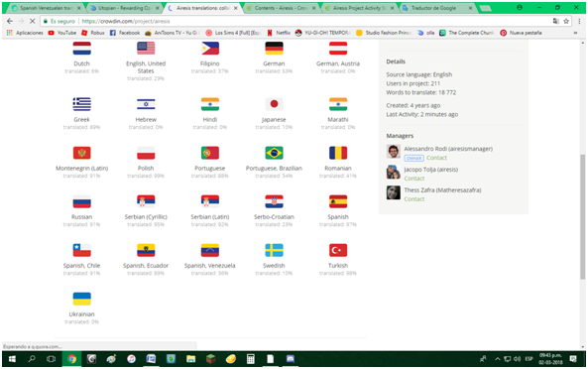Screen dimensions: 588x369
Task: Select the Polish flag icon
Action: (x=146, y=153)
